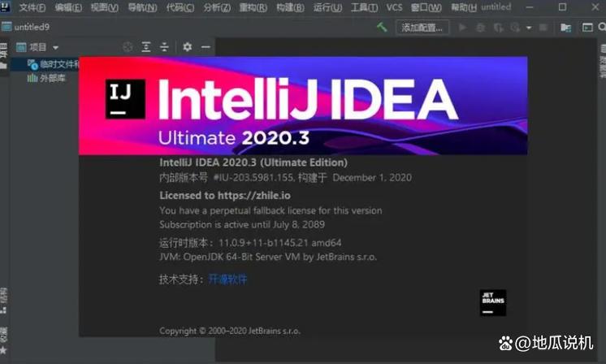The height and width of the screenshot is (364, 606).
Task: Click the Copyright 2000–2020 JetBrains text
Action: (230, 331)
